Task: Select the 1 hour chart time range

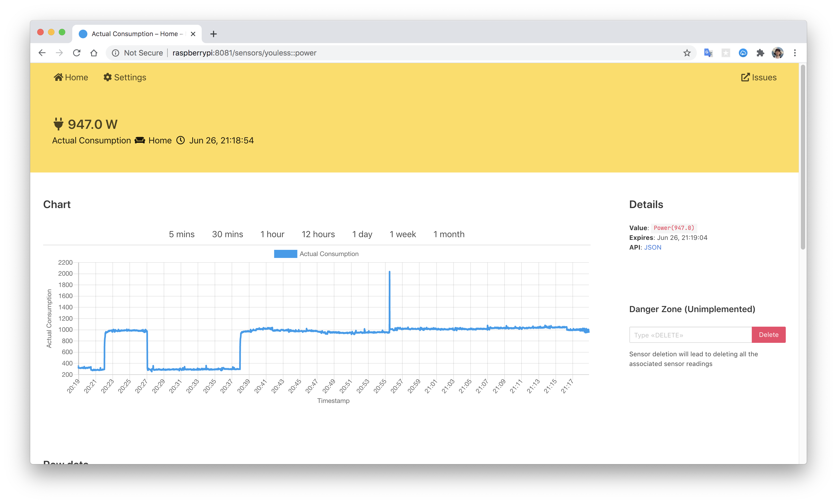Action: 272,234
